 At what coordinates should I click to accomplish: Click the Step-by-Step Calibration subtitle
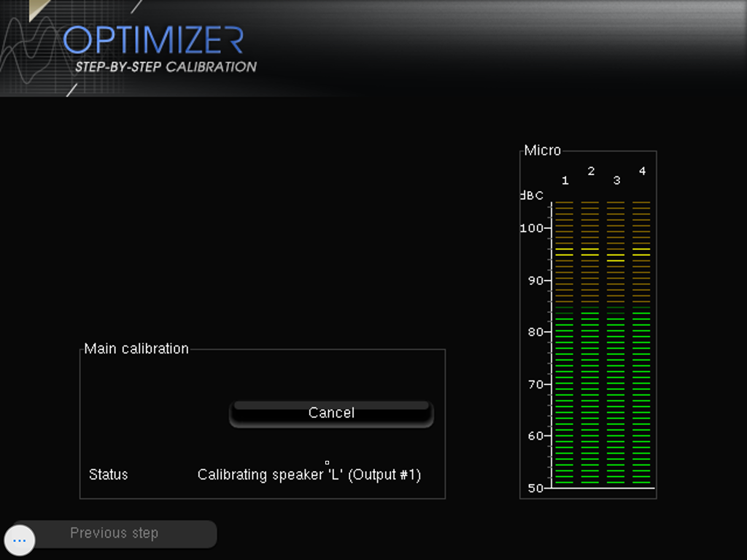pos(166,67)
